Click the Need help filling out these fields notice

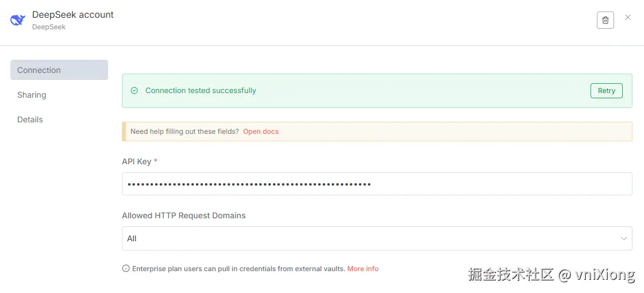point(184,132)
